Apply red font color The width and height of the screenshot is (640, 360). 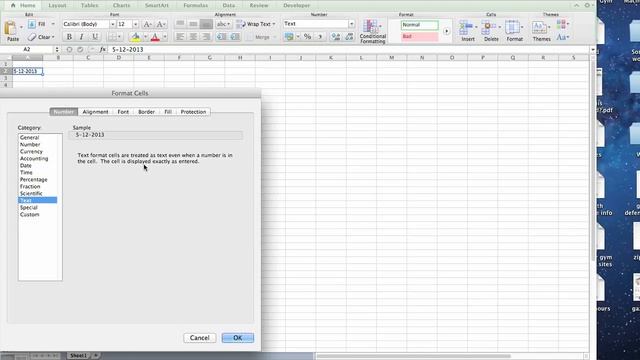pos(155,37)
